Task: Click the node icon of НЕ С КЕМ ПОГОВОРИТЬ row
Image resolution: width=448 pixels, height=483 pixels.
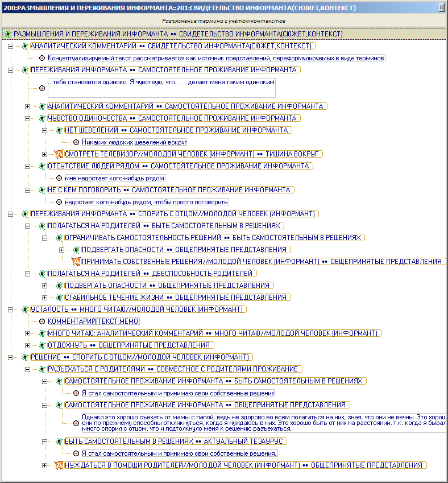Action: point(42,190)
